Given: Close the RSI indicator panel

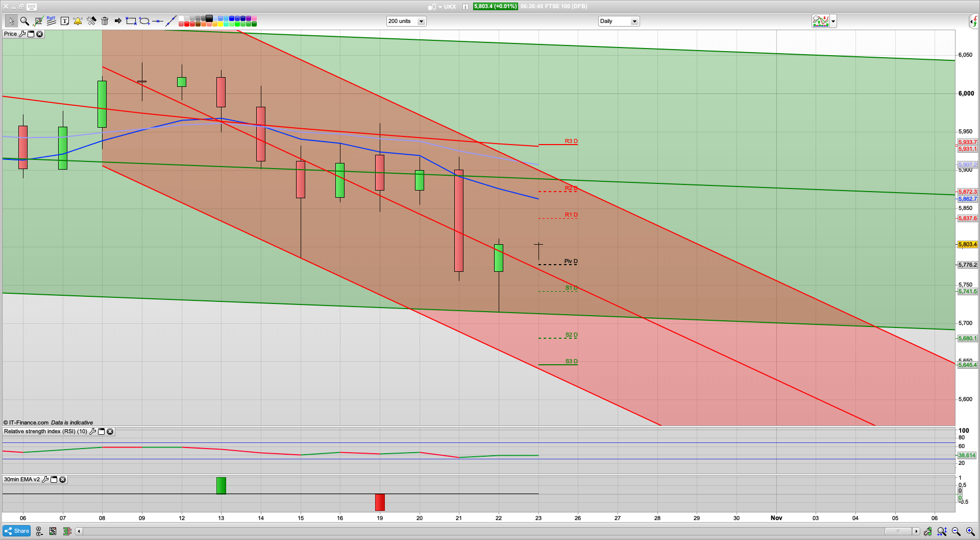Looking at the screenshot, I should point(110,431).
